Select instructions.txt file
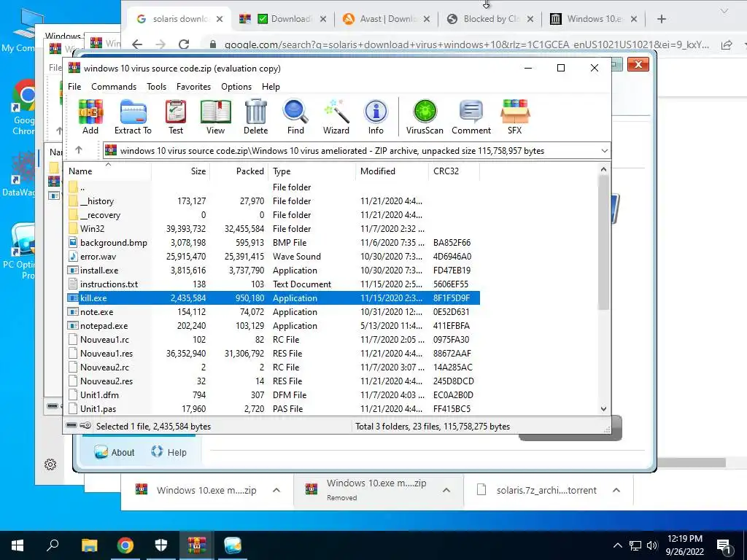 pos(274,284)
